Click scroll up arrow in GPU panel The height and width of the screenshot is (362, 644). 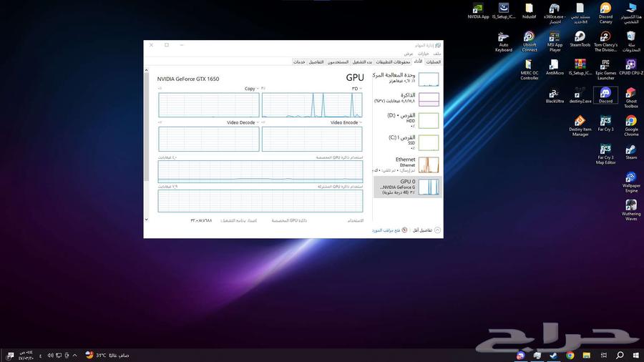click(x=146, y=71)
